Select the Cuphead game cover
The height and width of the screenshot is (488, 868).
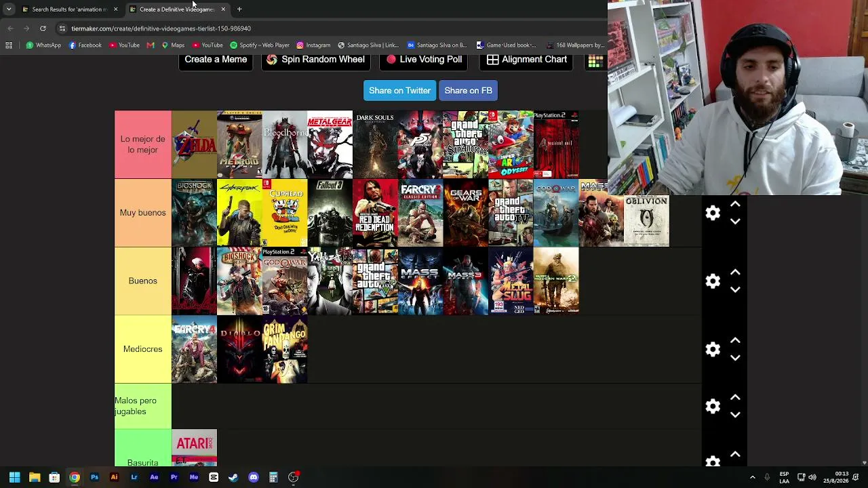[285, 213]
